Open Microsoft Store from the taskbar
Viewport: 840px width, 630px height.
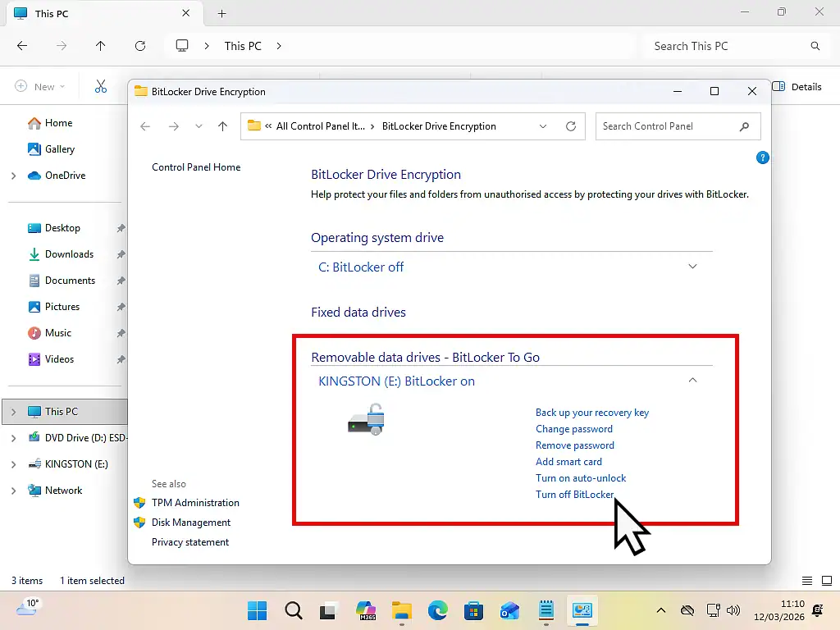[x=474, y=610]
